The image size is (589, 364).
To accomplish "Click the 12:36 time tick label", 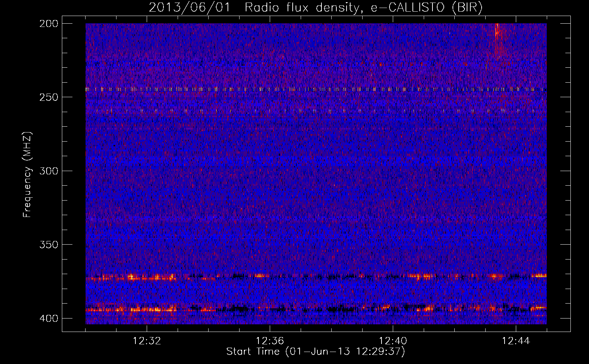I will click(x=270, y=341).
